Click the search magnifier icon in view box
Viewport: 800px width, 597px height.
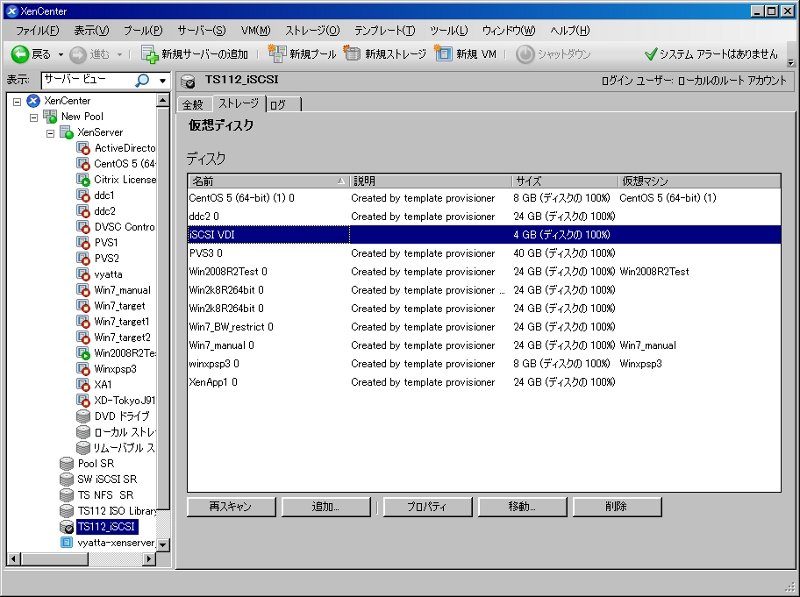click(142, 80)
